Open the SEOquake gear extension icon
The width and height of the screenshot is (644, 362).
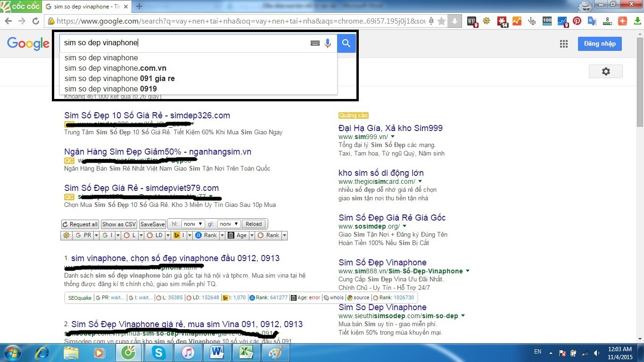pos(486,21)
